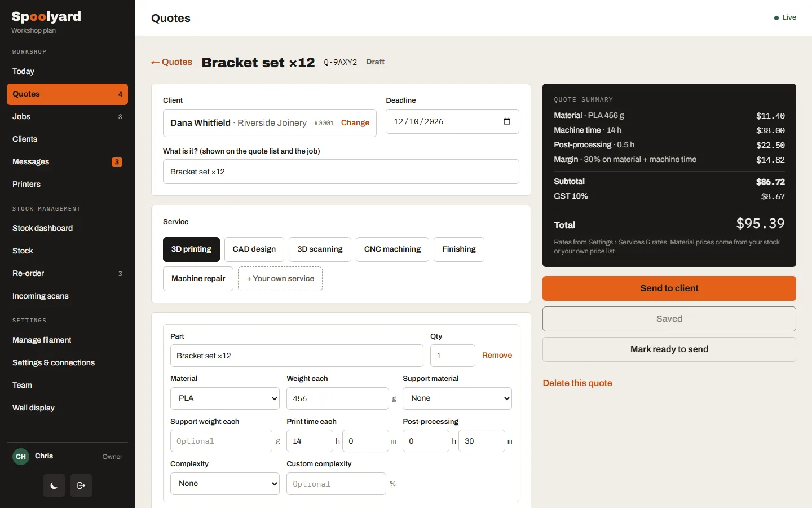Image resolution: width=812 pixels, height=508 pixels.
Task: Click the Delete this quote link
Action: click(577, 383)
